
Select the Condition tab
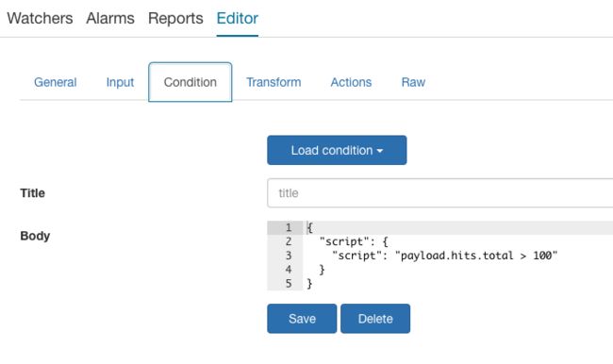(x=190, y=82)
